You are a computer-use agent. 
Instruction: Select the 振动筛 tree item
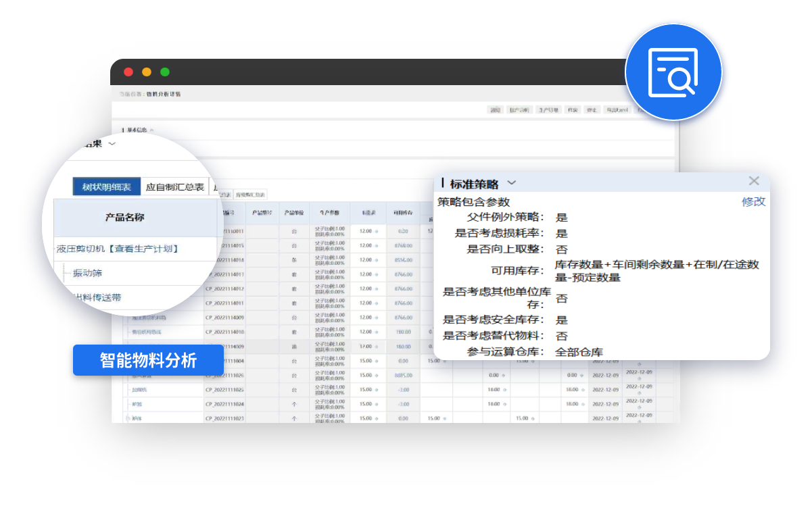87,273
